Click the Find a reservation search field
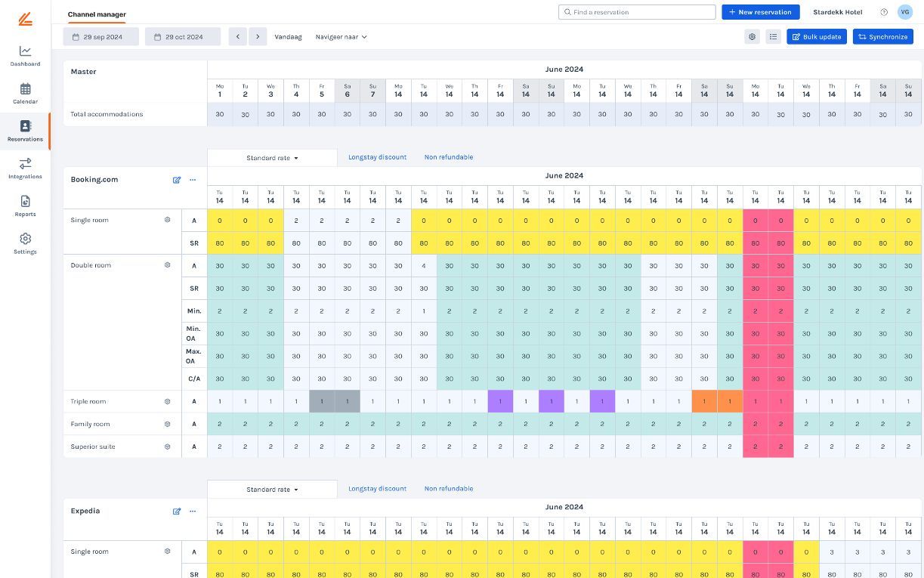The width and height of the screenshot is (924, 578). click(x=637, y=12)
